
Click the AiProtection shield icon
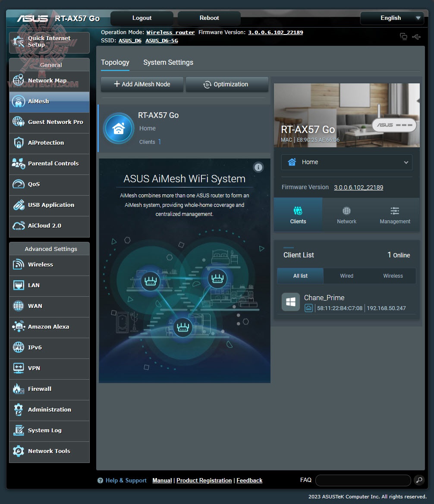tap(18, 143)
